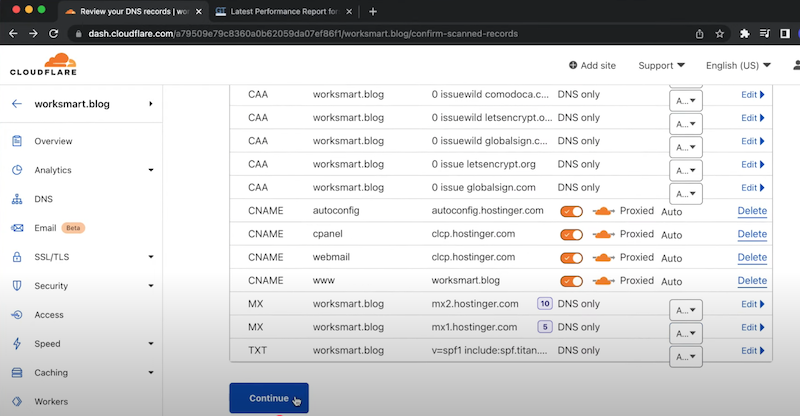Click the Caching sidebar icon

tap(17, 373)
